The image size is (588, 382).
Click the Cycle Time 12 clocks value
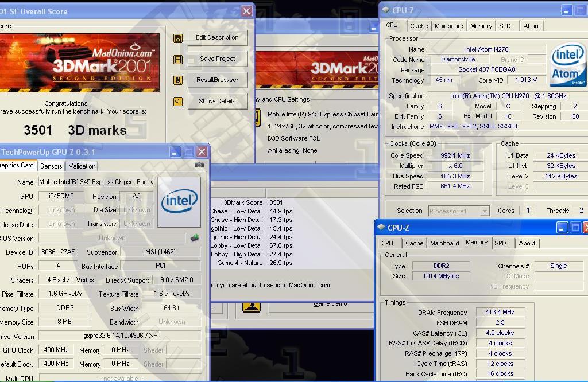click(x=500, y=364)
